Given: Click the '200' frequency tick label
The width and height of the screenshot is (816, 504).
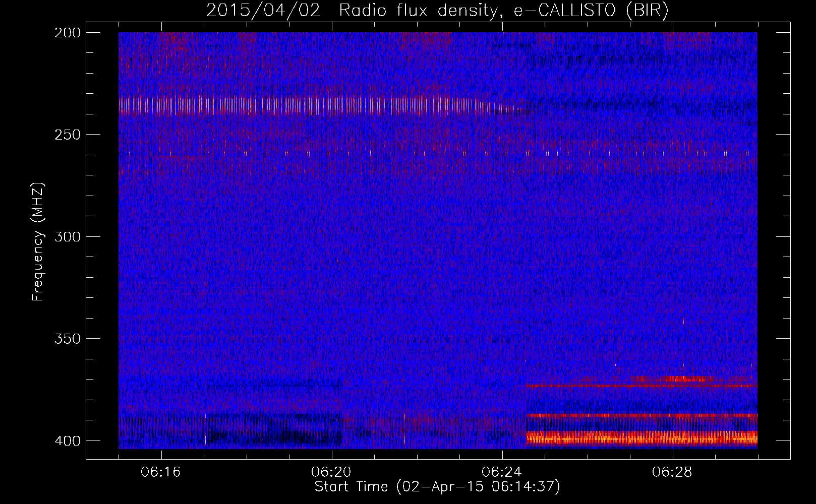Looking at the screenshot, I should pyautogui.click(x=67, y=33).
